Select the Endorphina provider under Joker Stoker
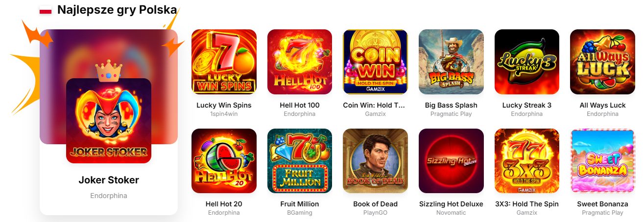The width and height of the screenshot is (644, 222). pos(109,196)
